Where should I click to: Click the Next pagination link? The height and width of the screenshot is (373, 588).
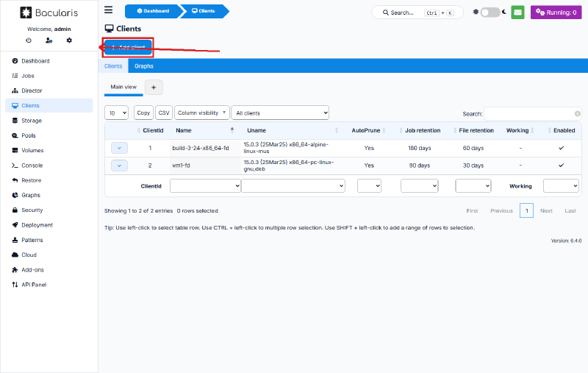(546, 211)
